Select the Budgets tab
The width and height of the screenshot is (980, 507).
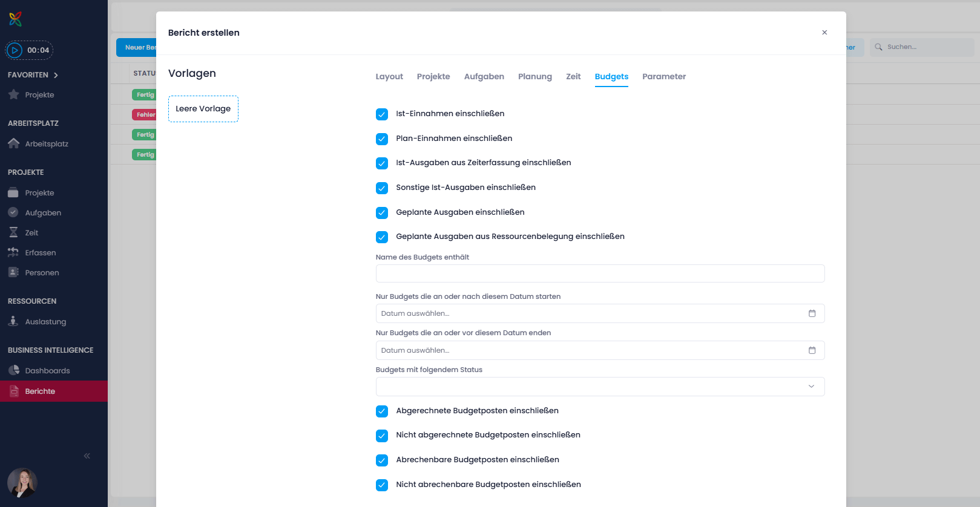click(611, 77)
